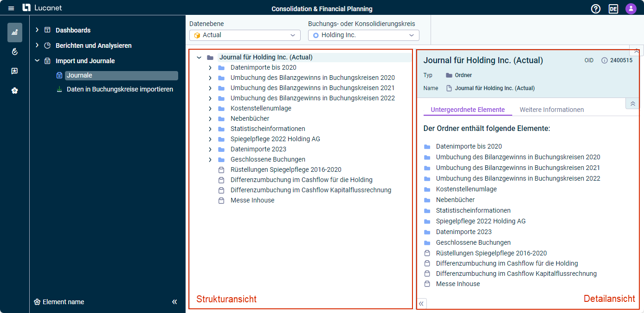The width and height of the screenshot is (644, 313).
Task: Collapse the navigation with double chevron
Action: (x=174, y=302)
